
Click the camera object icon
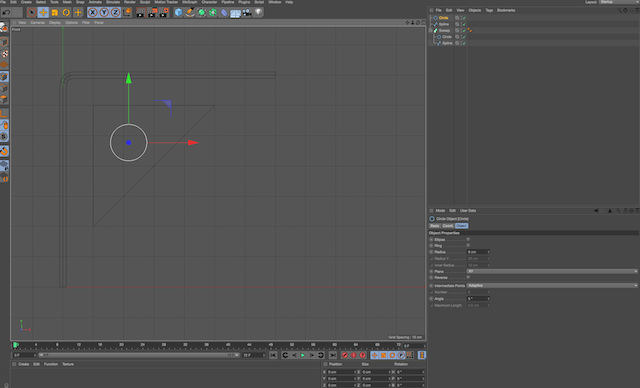point(247,13)
